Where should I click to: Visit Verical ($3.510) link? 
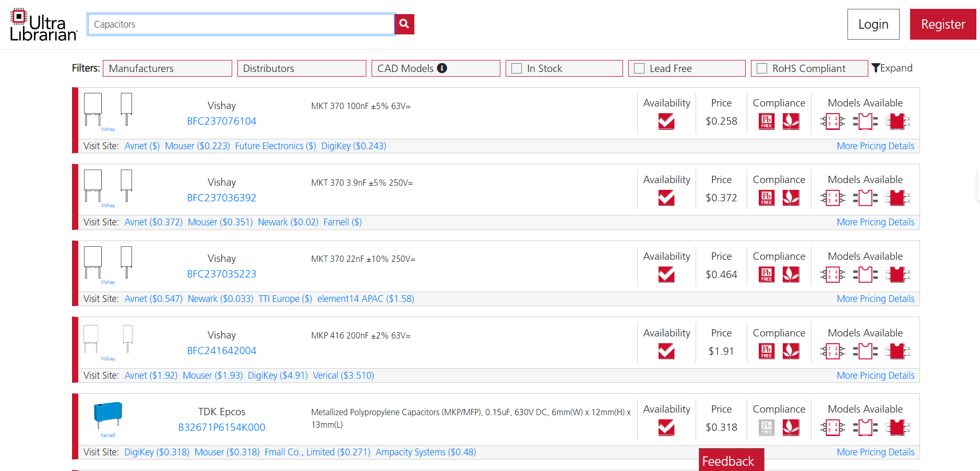point(343,376)
